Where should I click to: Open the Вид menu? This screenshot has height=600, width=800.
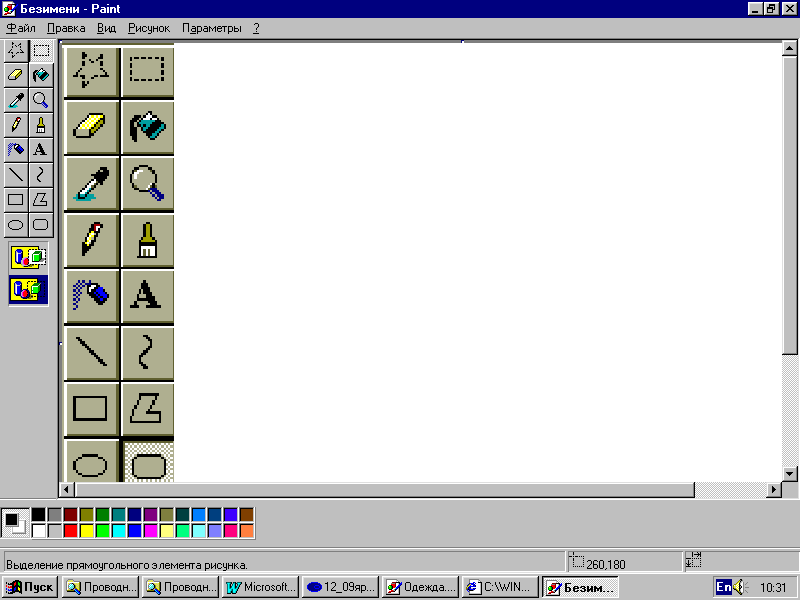106,28
